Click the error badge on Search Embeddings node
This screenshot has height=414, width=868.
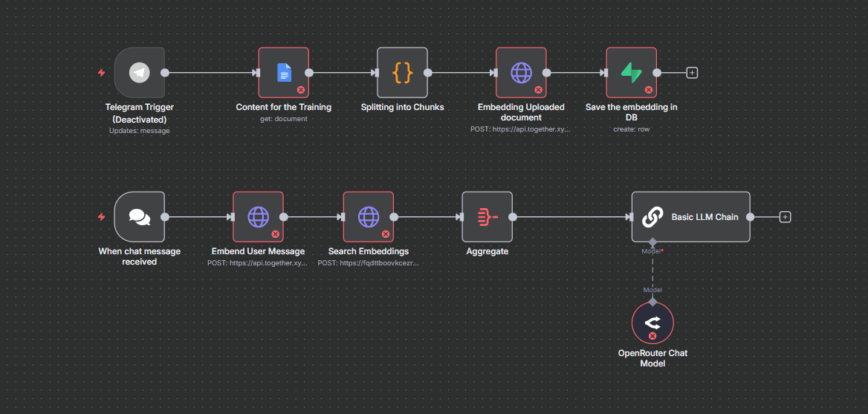point(385,233)
